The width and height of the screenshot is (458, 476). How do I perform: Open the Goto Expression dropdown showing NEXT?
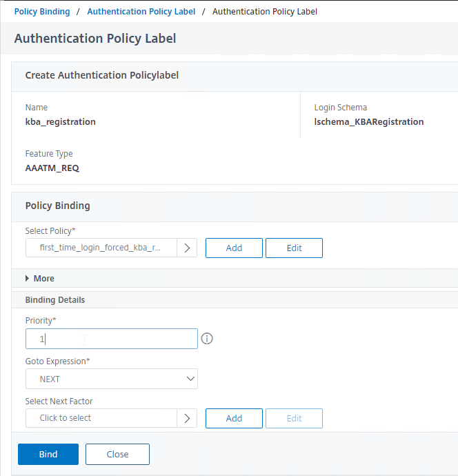[112, 379]
